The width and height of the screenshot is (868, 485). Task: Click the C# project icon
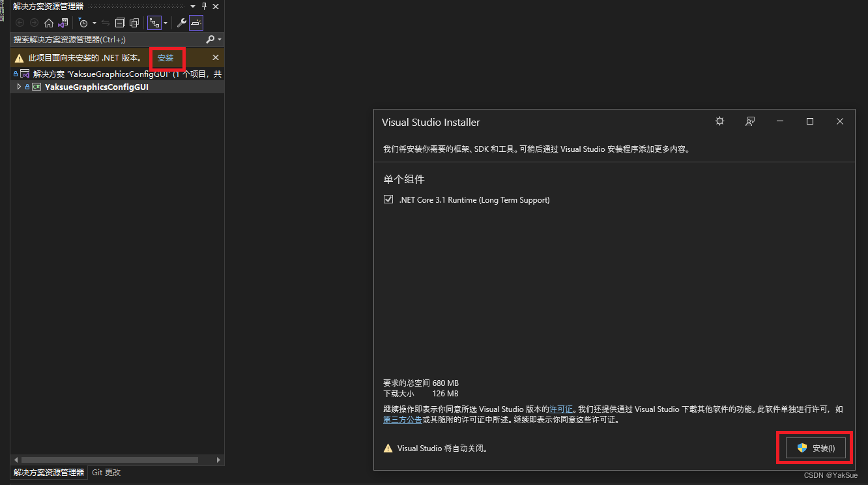37,87
